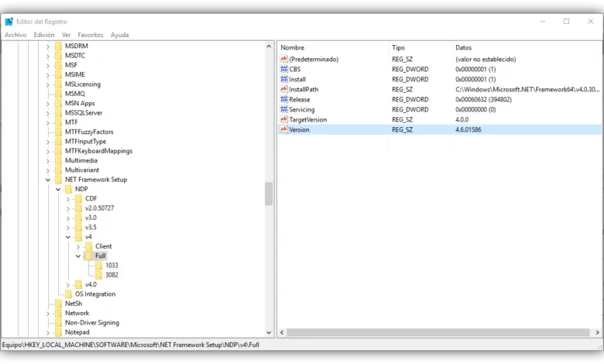Click tree pane scroll up arrow
The height and width of the screenshot is (364, 604).
pos(269,46)
